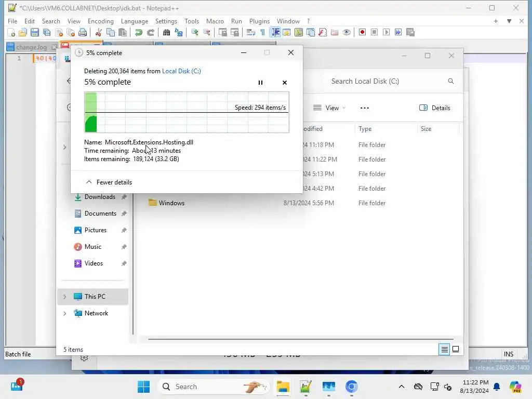Switch Explorer to large thumbnails view icon
Viewport: 532px width, 399px height.
(x=456, y=349)
